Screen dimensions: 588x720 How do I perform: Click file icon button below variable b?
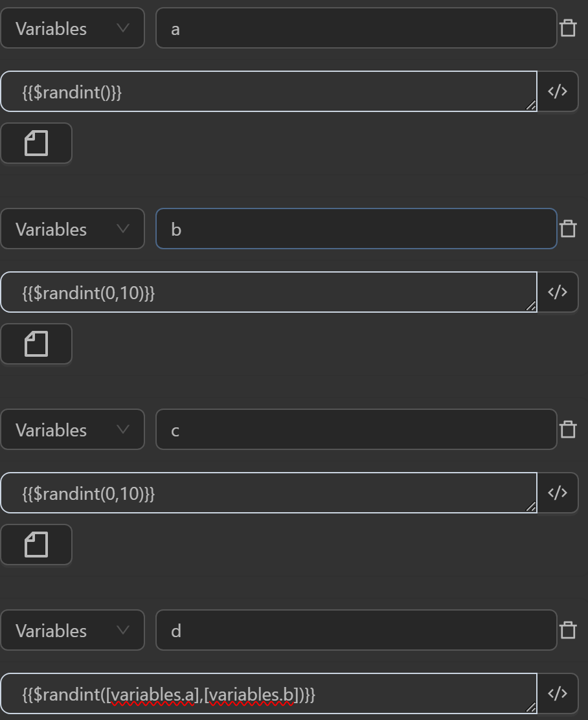point(36,344)
